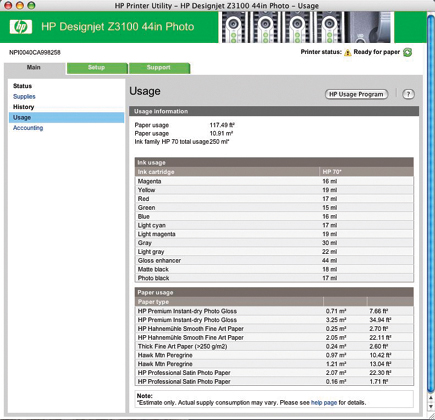435x420 pixels.
Task: Click the refresh printer status icon
Action: [408, 52]
